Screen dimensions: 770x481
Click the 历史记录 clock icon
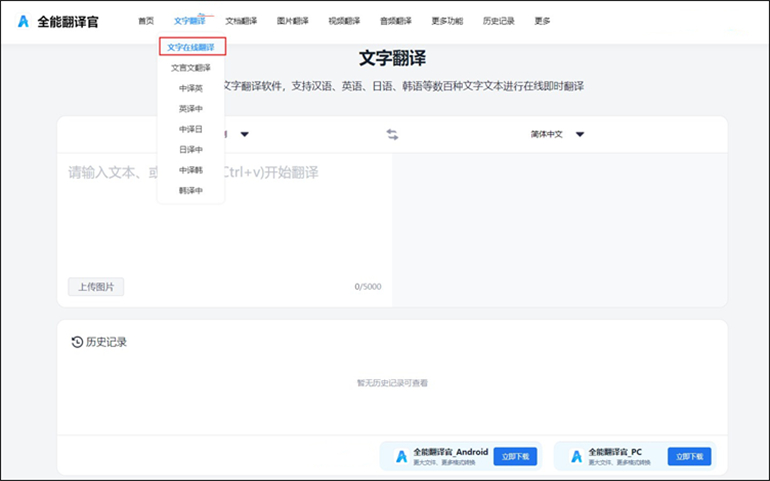click(x=77, y=342)
